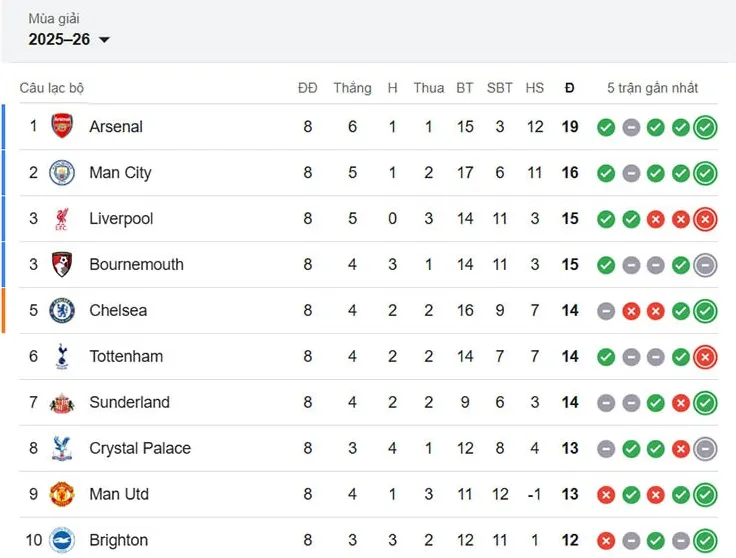Image resolution: width=736 pixels, height=558 pixels.
Task: Click Liverpool's latest match loss icon
Action: click(705, 219)
